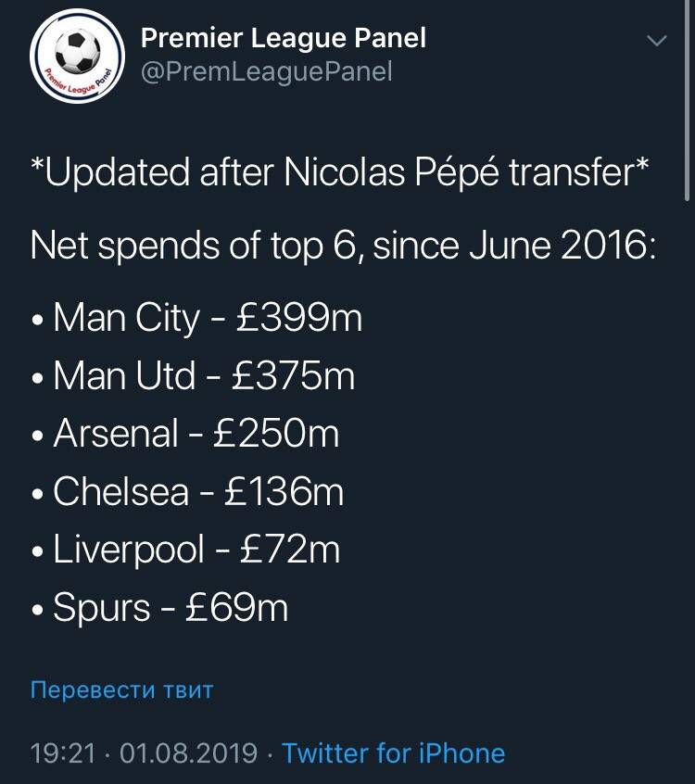
Task: Click the 19:21 timestamp
Action: click(x=63, y=752)
